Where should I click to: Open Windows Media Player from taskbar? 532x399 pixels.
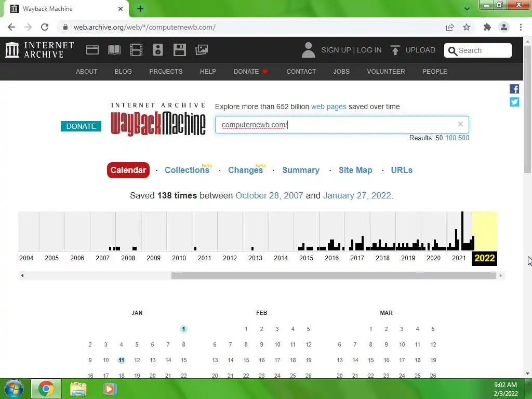pos(109,389)
